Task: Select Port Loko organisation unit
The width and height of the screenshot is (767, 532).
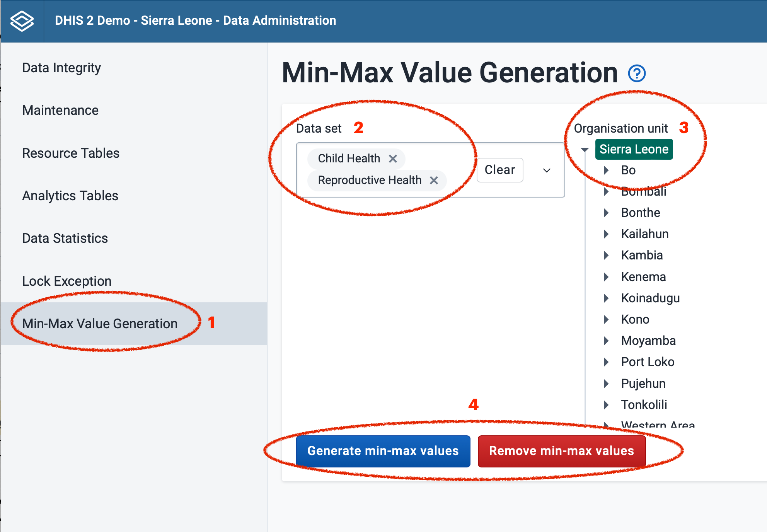Action: coord(648,362)
